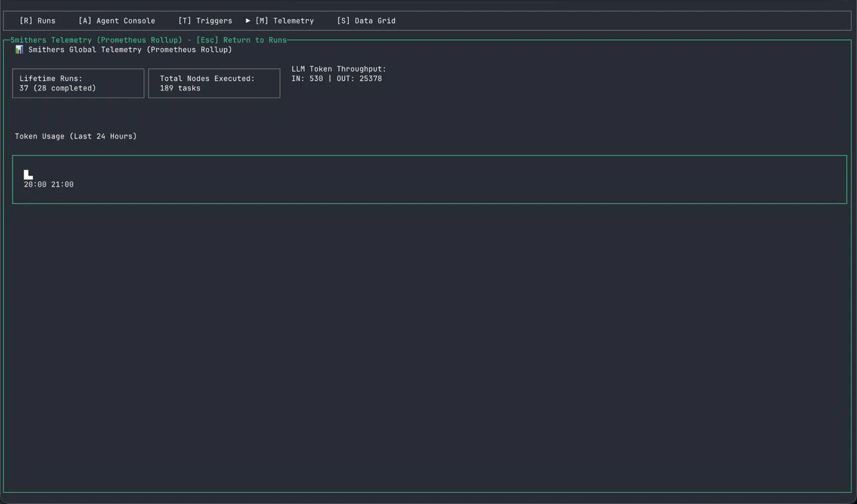The image size is (857, 504).
Task: Click the [M] shortcut badge on Telemetry
Action: [x=261, y=21]
